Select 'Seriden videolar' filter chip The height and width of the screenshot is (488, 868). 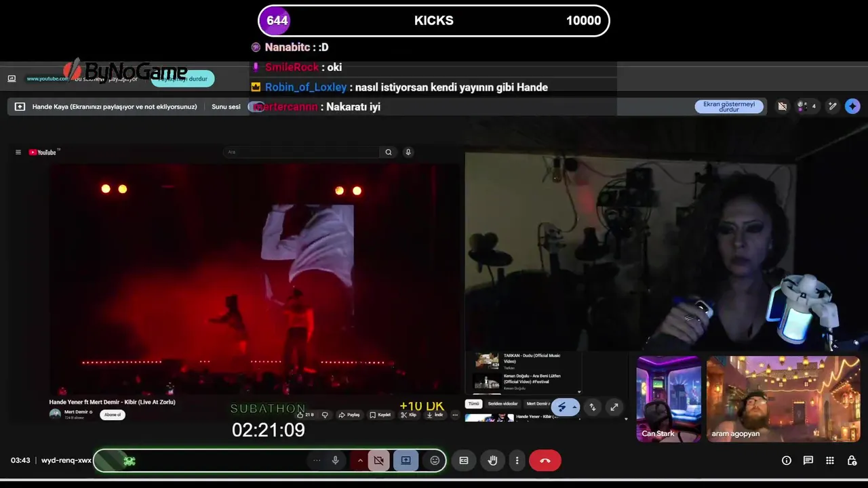pyautogui.click(x=502, y=404)
